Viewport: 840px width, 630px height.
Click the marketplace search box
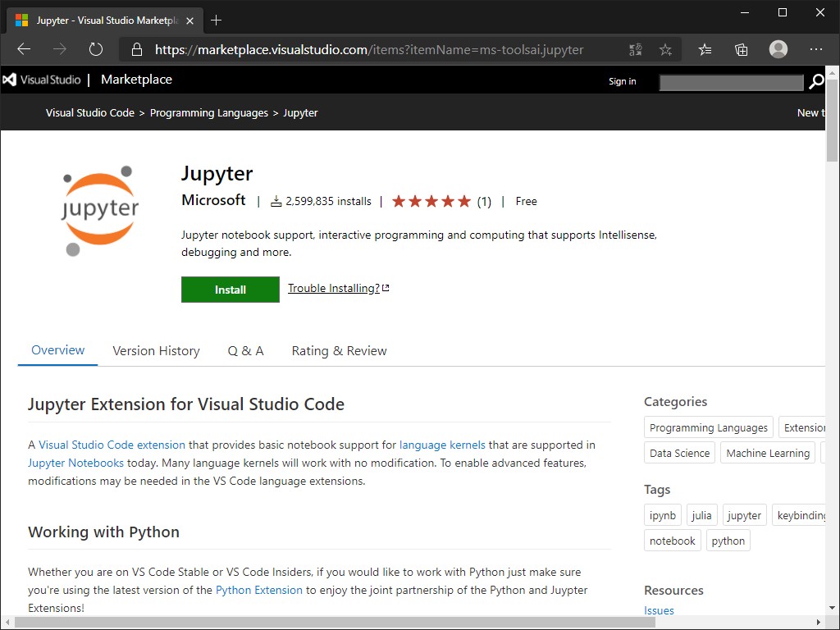tap(730, 81)
